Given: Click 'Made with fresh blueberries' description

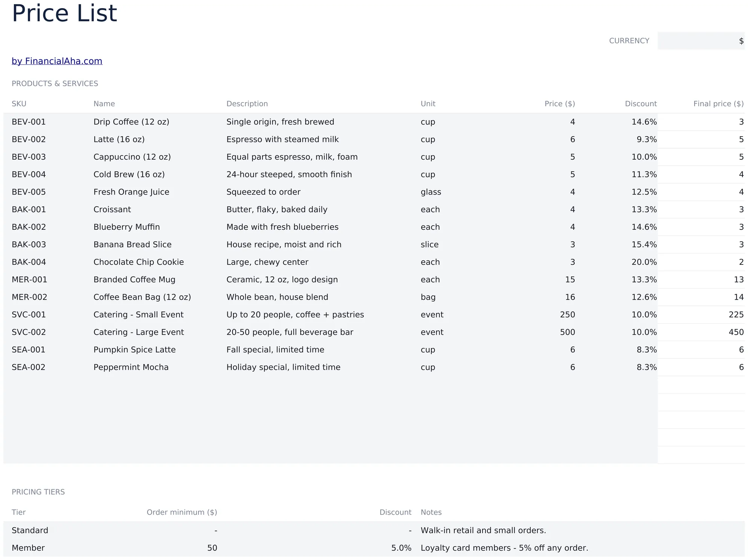Looking at the screenshot, I should (x=282, y=227).
